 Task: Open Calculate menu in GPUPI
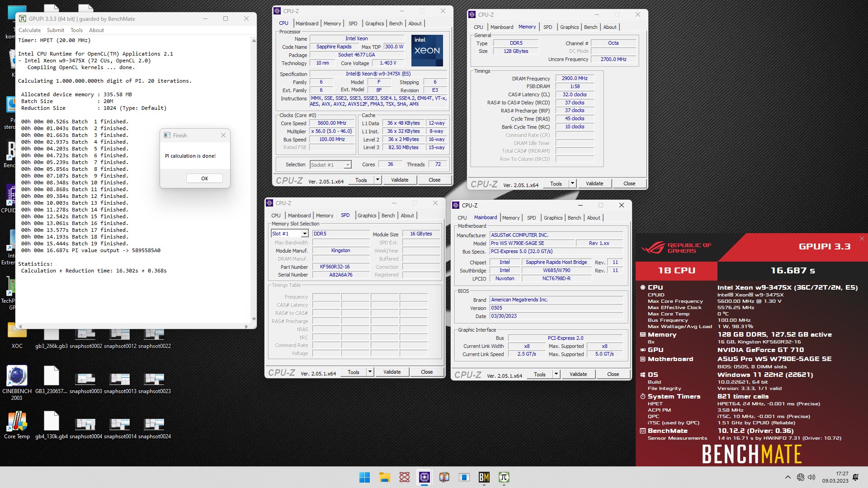coord(29,30)
